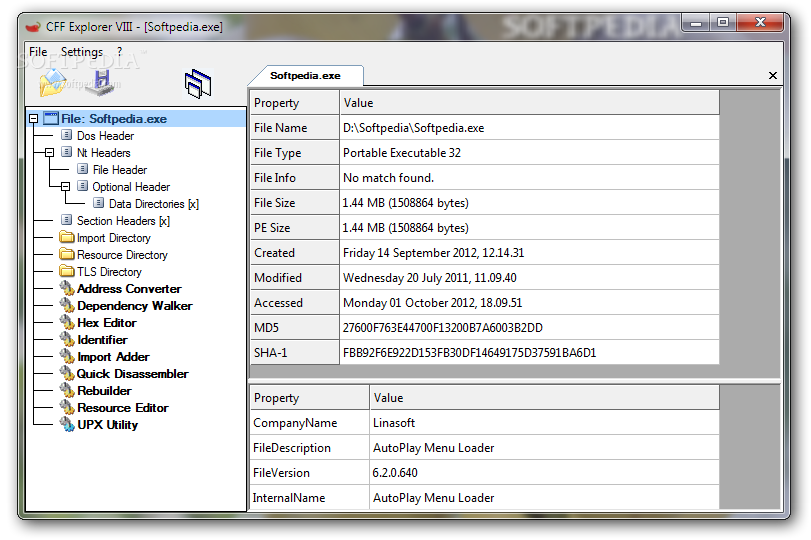Collapse the Optional Header tree node
Image resolution: width=811 pixels, height=540 pixels.
66,187
